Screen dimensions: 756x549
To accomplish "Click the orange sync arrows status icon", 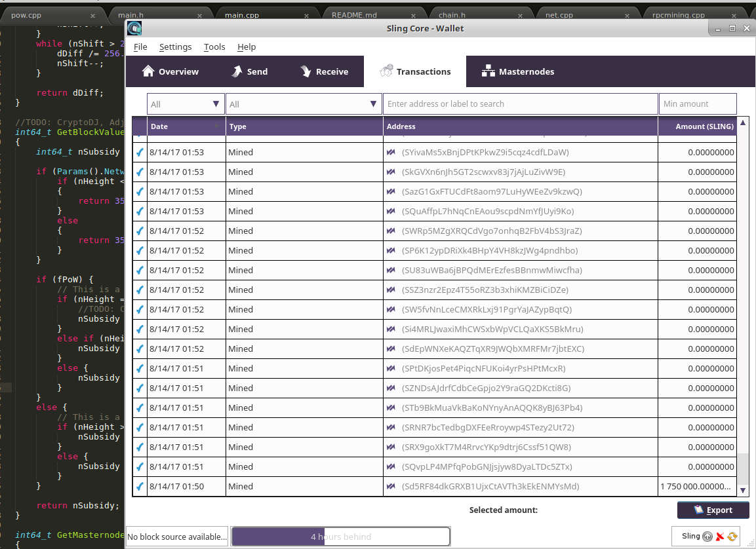I will point(732,537).
